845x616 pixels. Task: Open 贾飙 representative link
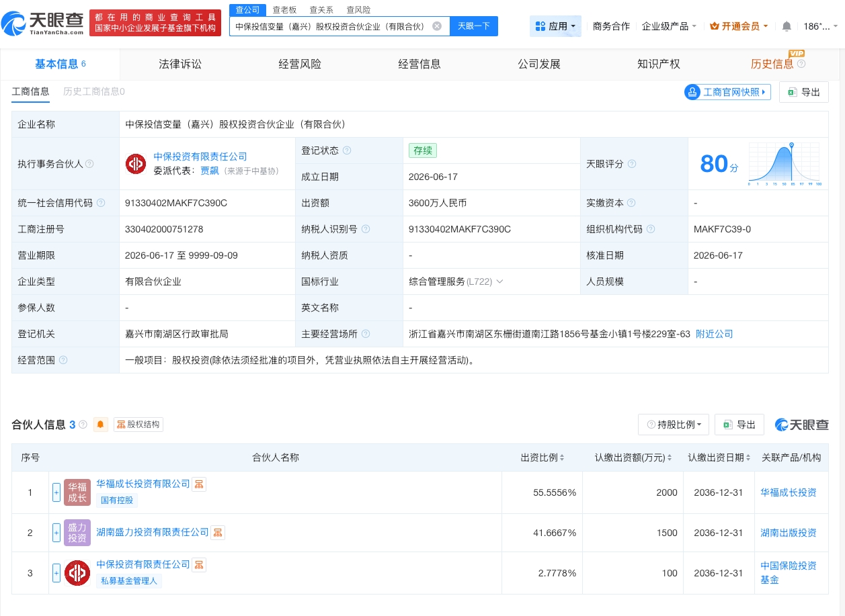point(210,171)
